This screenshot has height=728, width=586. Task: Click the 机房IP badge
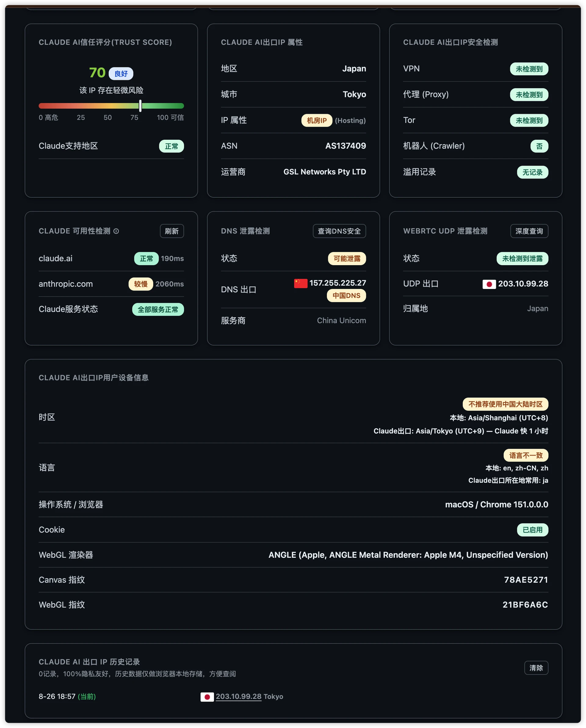click(317, 121)
